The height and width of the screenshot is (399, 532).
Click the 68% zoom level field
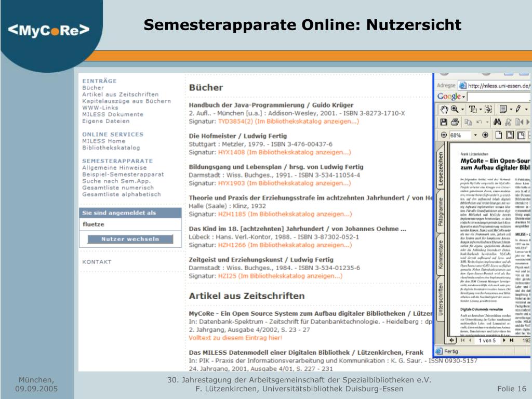pos(460,135)
